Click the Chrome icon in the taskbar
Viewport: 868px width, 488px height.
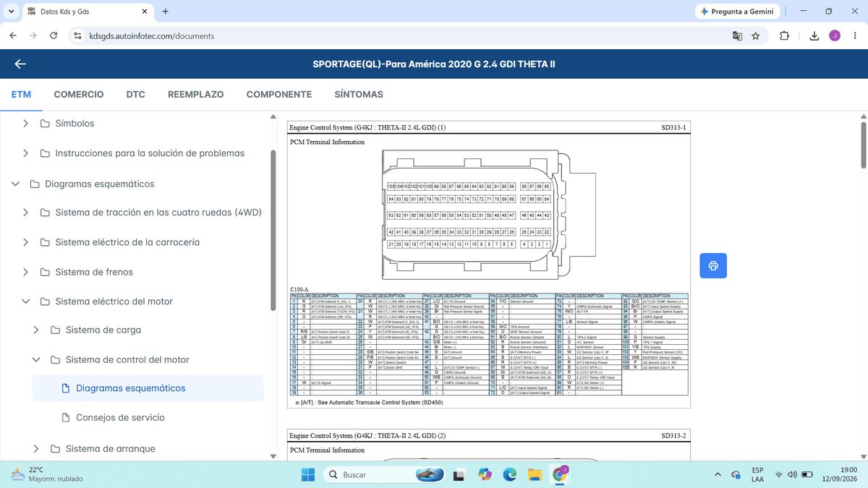(x=560, y=474)
